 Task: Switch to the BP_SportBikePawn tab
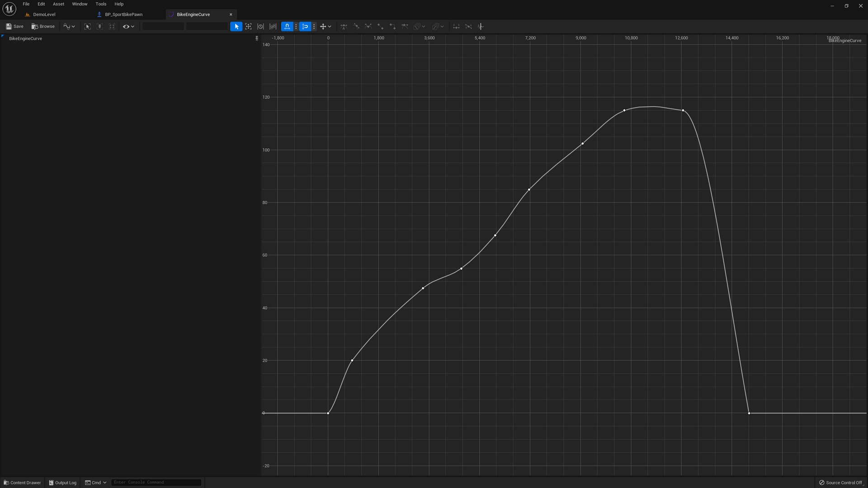pos(123,14)
